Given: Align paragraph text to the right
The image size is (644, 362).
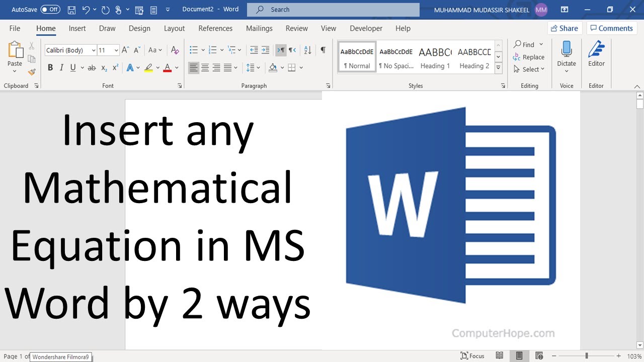Looking at the screenshot, I should tap(216, 67).
